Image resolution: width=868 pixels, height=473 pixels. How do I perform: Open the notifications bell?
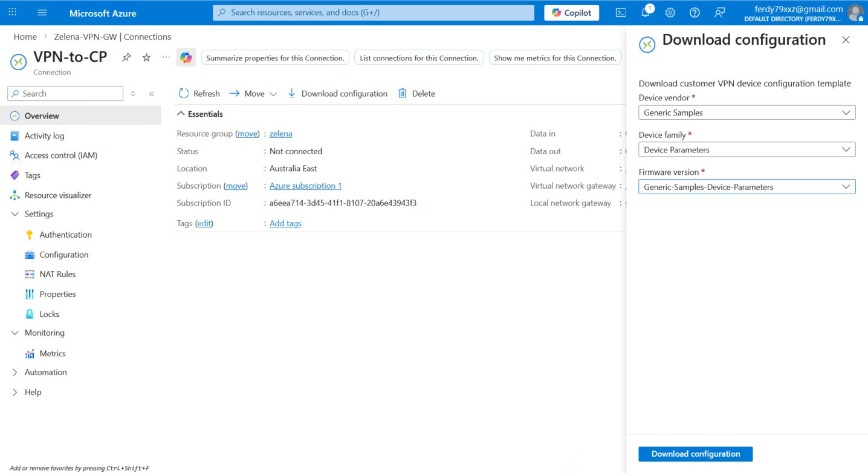[x=645, y=13]
